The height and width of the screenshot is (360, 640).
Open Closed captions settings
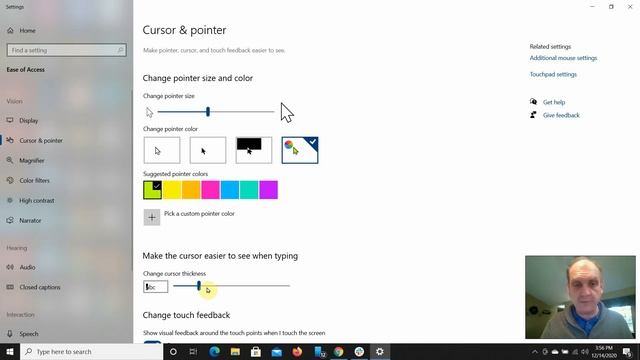click(x=40, y=287)
